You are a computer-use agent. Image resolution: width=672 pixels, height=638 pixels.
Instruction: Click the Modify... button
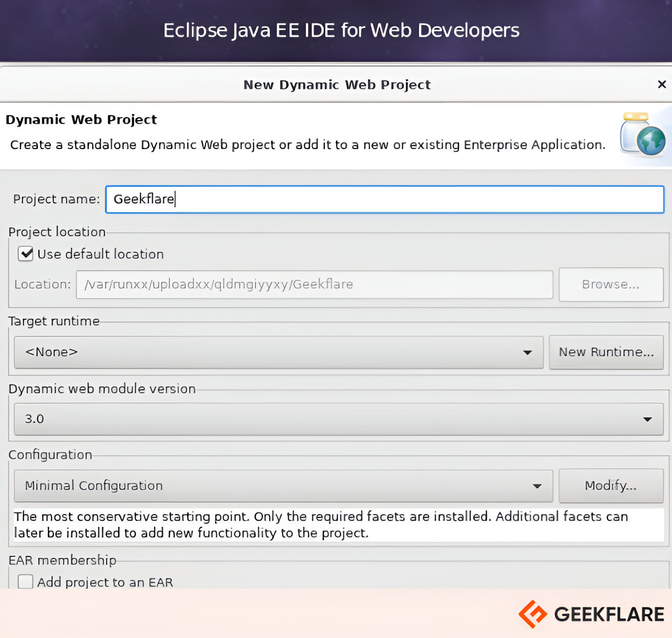[x=611, y=486]
